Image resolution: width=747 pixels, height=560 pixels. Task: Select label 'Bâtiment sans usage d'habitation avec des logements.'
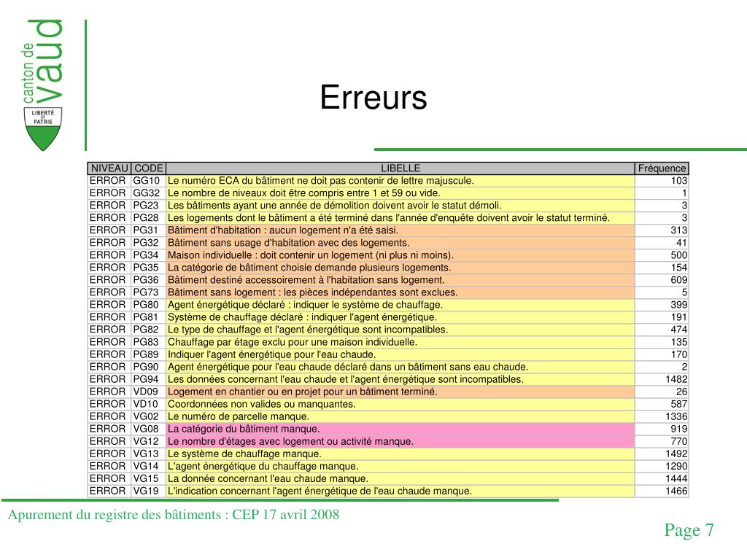(288, 243)
